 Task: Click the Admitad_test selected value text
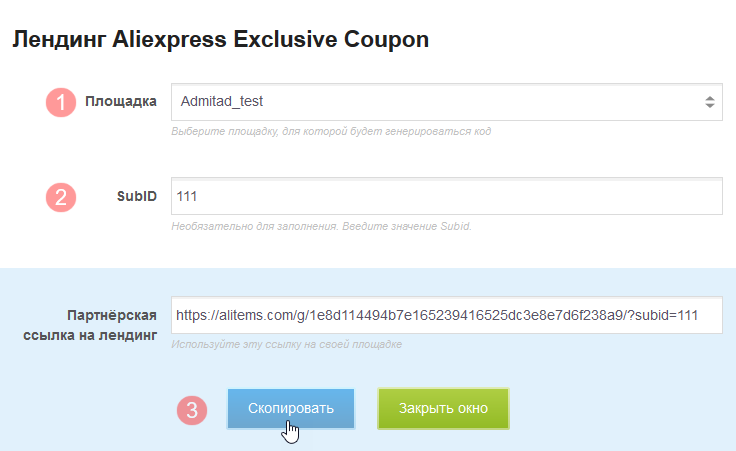click(221, 102)
